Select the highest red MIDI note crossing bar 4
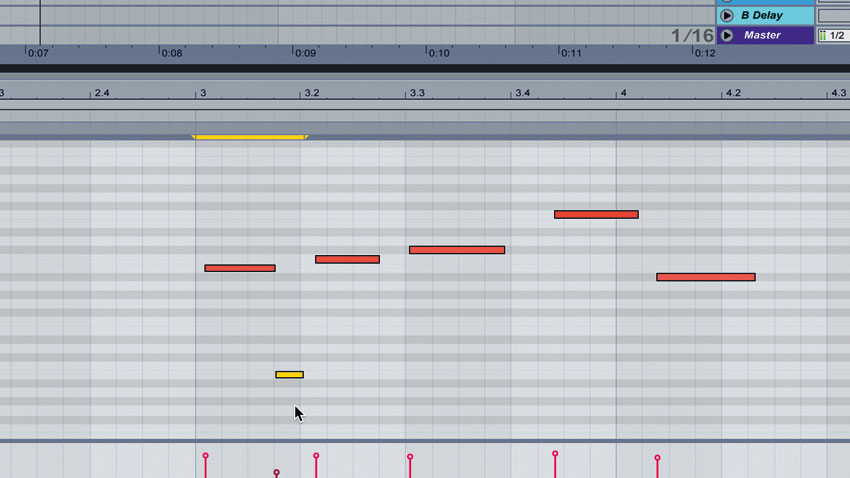The image size is (850, 478). tap(596, 215)
